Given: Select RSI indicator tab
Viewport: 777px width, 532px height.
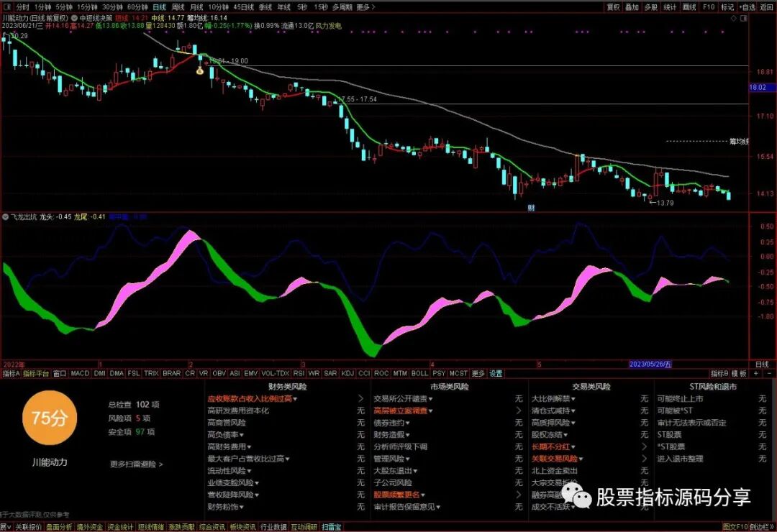Looking at the screenshot, I should pos(299,373).
